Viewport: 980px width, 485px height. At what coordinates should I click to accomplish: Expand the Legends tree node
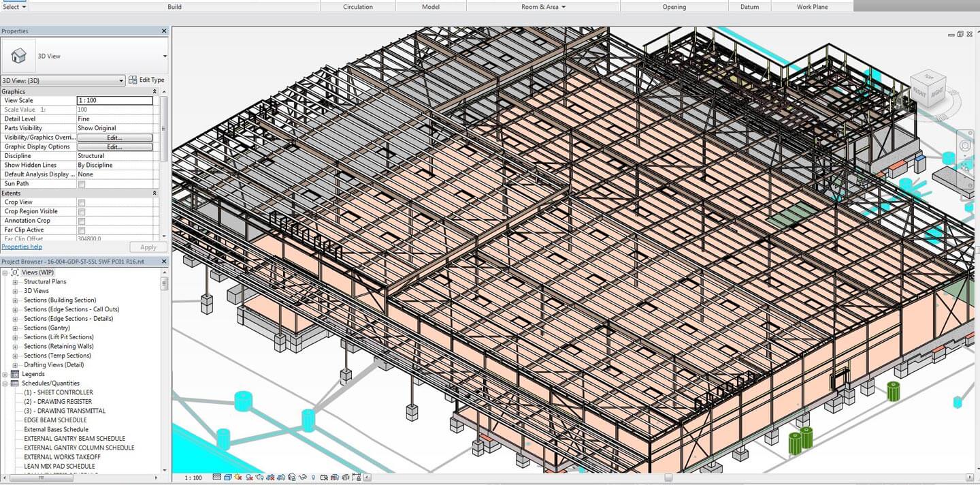[5, 374]
